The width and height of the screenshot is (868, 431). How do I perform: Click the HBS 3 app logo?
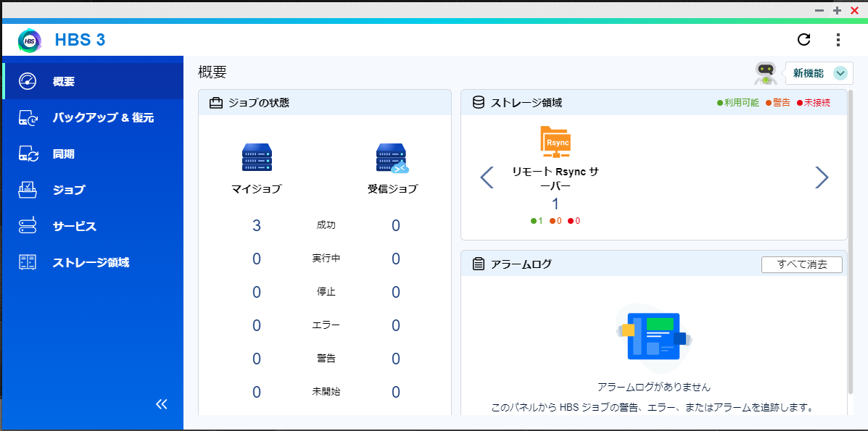coord(29,41)
